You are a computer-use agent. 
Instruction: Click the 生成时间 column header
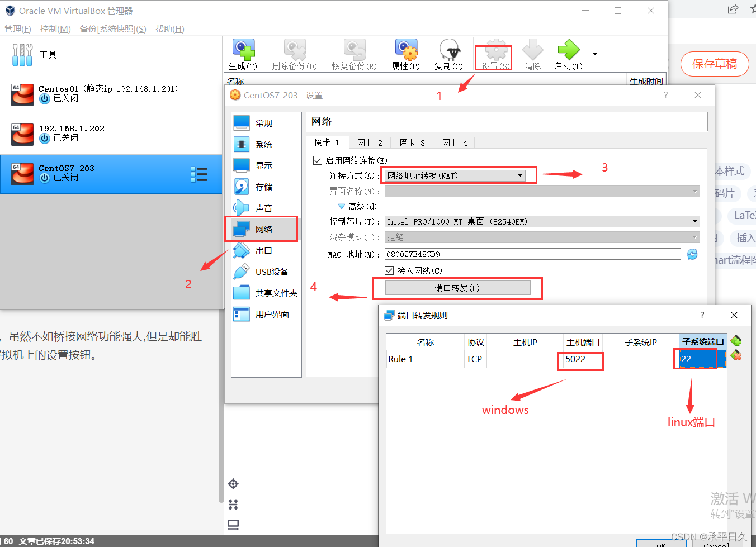click(646, 82)
